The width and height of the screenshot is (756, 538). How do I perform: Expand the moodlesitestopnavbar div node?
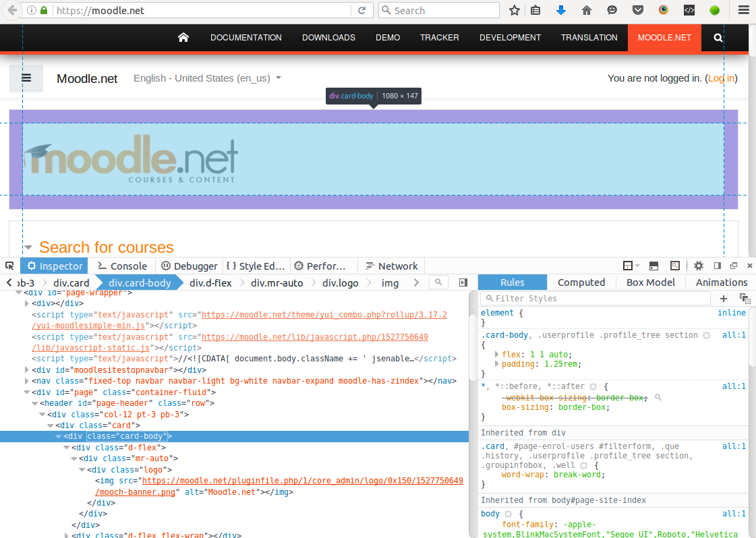pos(27,370)
